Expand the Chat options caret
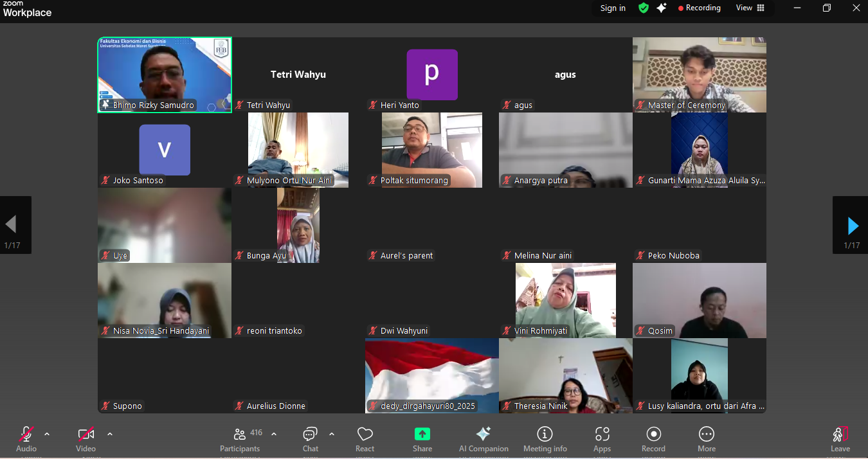The width and height of the screenshot is (868, 459). pos(332,434)
